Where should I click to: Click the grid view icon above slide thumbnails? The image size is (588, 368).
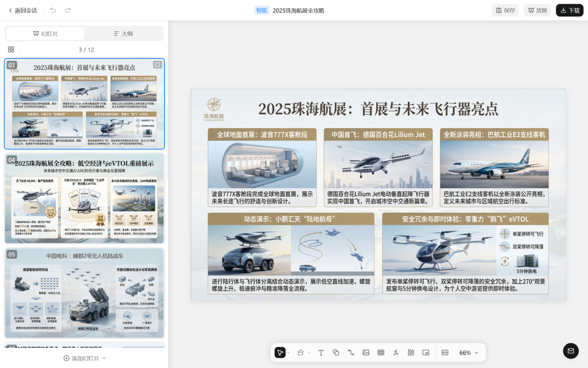11,49
